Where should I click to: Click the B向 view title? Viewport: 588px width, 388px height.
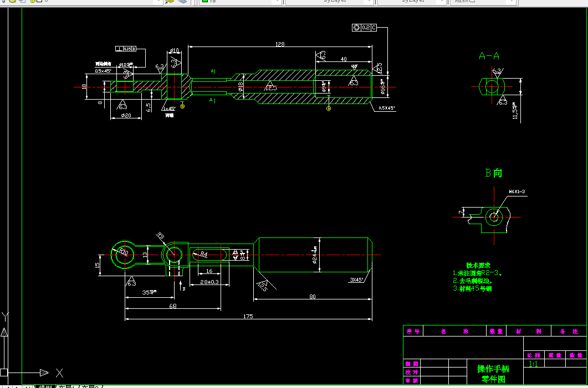[493, 173]
